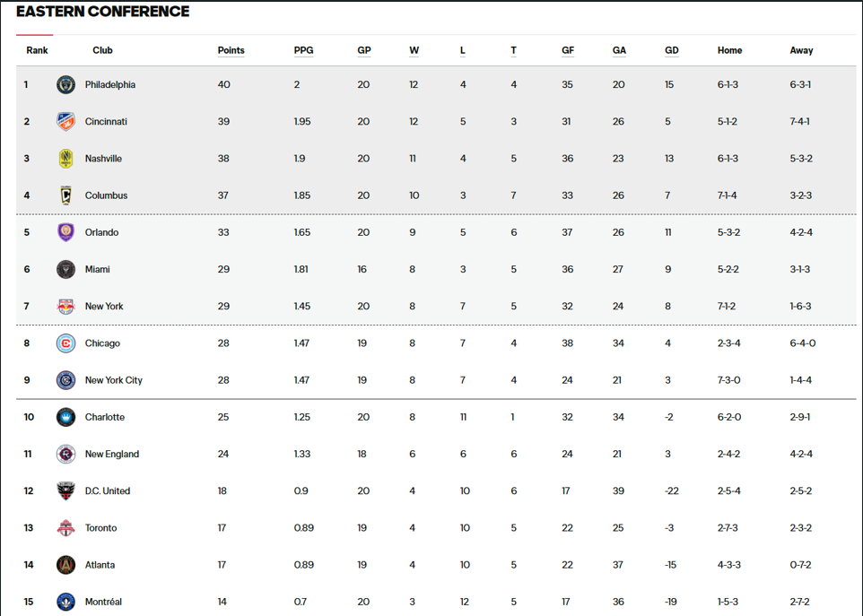Click the Inter Miami club crest
Screen dimensions: 863x616
pyautogui.click(x=66, y=269)
